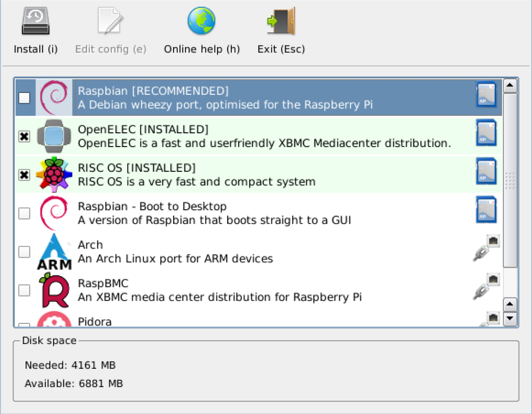Select 'Raspbian - Boot to Desktop' title text
The image size is (532, 414).
[152, 206]
